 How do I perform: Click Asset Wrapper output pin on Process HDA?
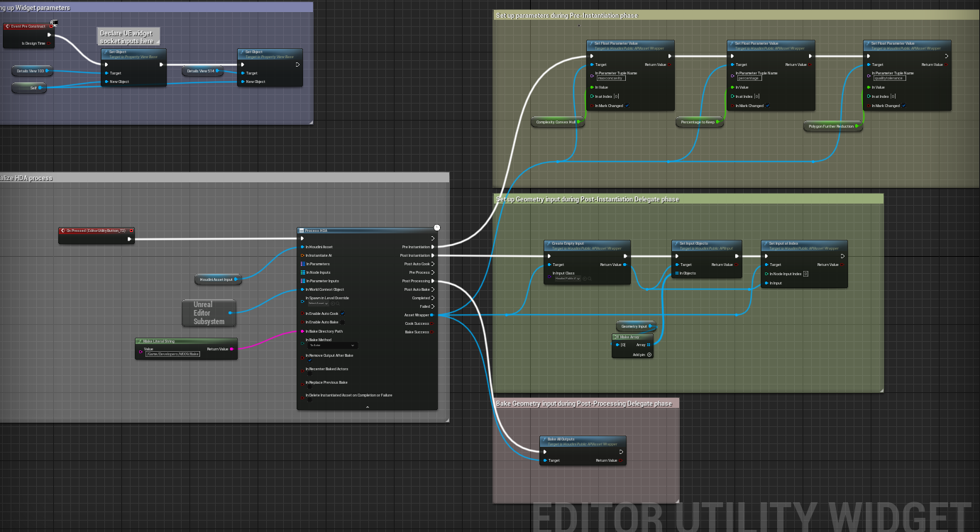tap(432, 315)
